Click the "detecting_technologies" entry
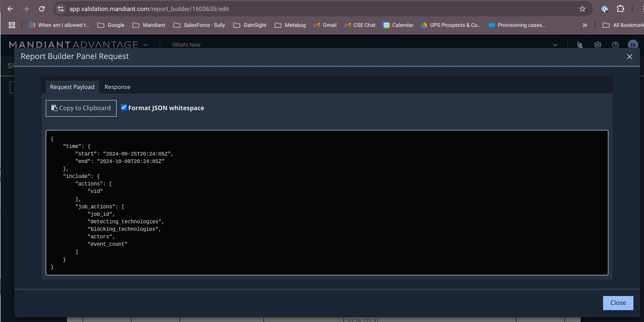 tap(126, 222)
